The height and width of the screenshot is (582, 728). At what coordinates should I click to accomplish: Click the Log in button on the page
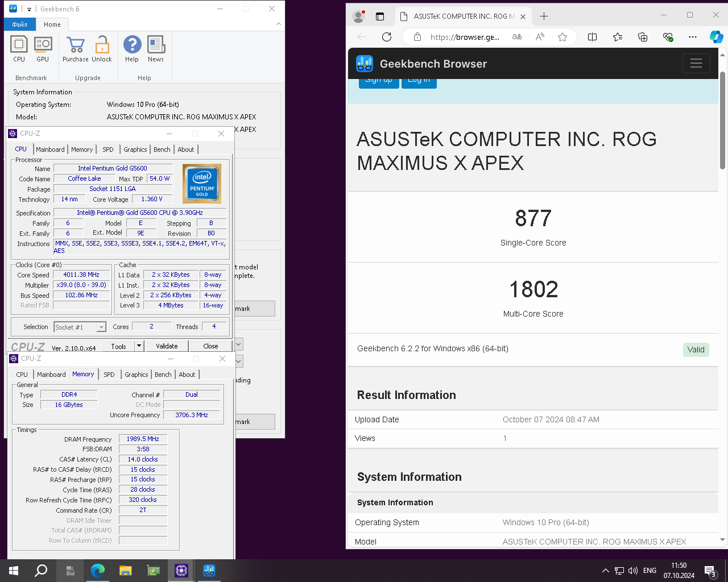(x=419, y=83)
